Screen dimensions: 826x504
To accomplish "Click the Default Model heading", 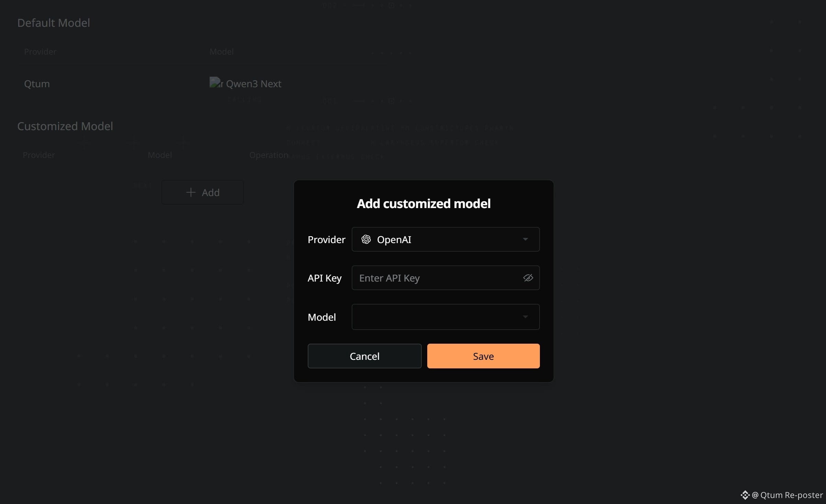I will click(54, 23).
